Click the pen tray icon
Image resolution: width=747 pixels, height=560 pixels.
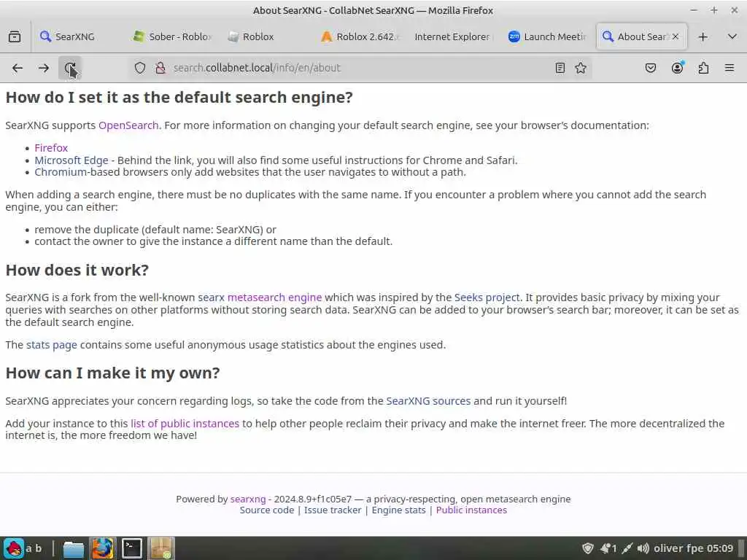627,548
